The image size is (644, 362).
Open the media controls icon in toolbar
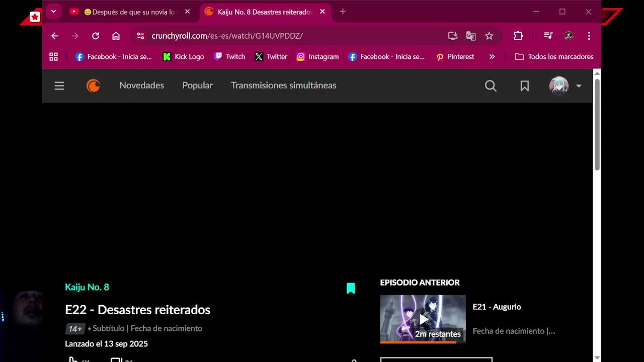pos(548,36)
